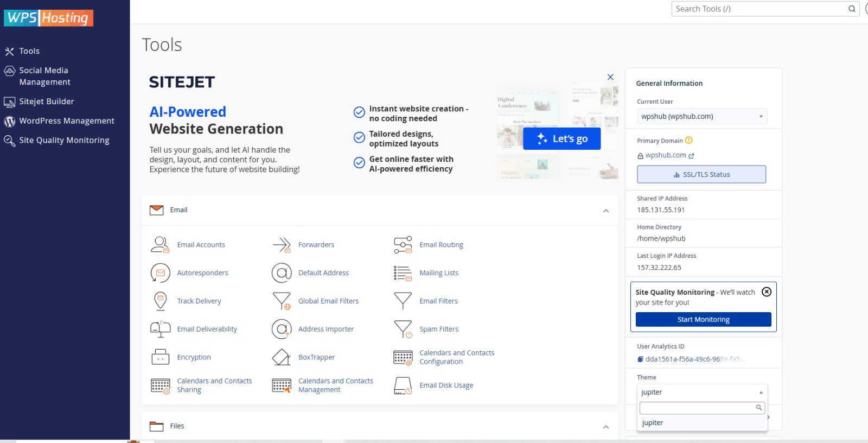The height and width of the screenshot is (443, 868).
Task: Collapse the Email section
Action: [x=606, y=211]
